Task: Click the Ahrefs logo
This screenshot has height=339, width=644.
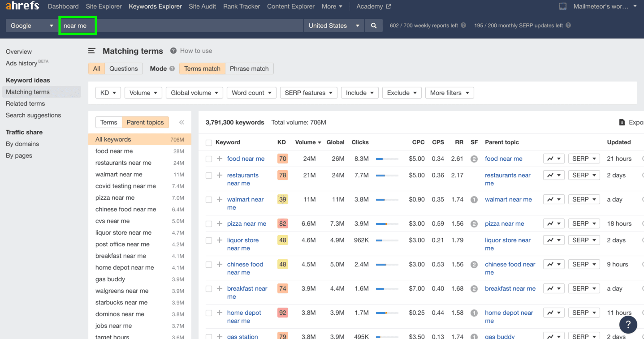Action: coord(22,6)
